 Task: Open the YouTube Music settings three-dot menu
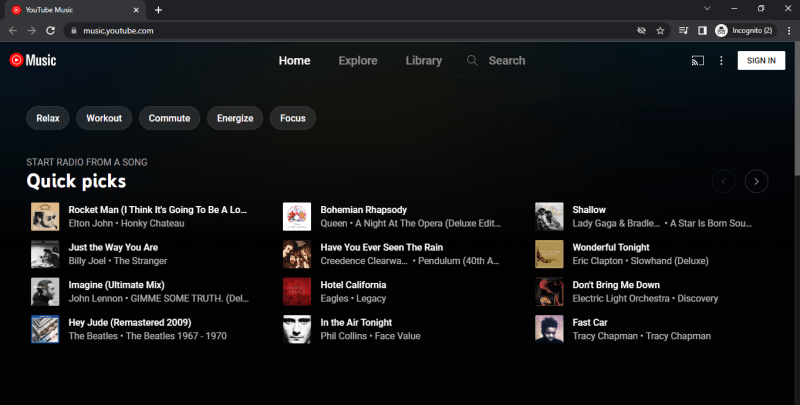pyautogui.click(x=721, y=60)
